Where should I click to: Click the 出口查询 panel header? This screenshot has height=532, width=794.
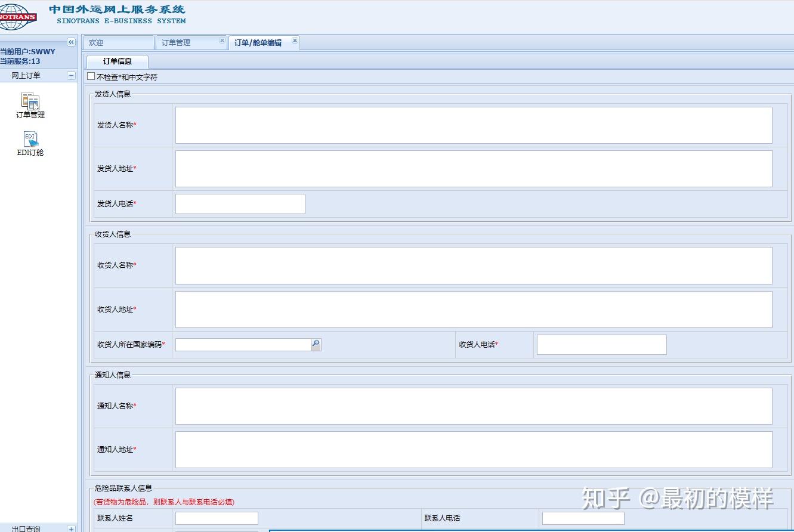click(x=39, y=528)
